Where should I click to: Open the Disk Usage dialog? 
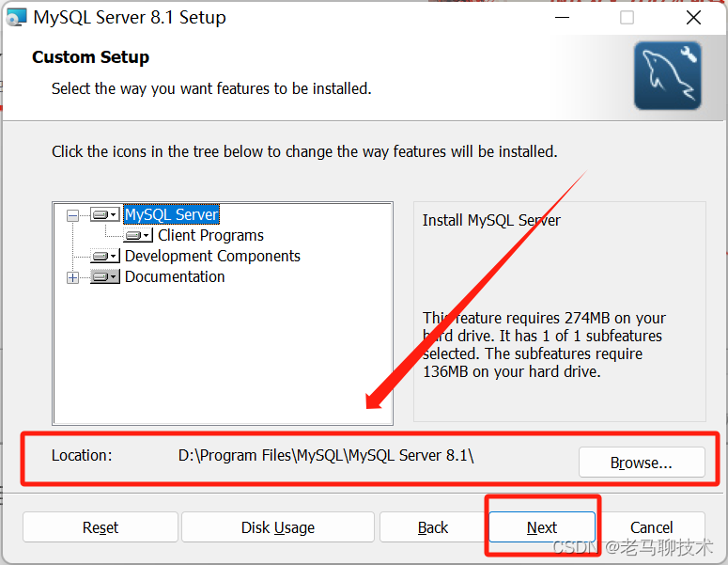point(278,527)
